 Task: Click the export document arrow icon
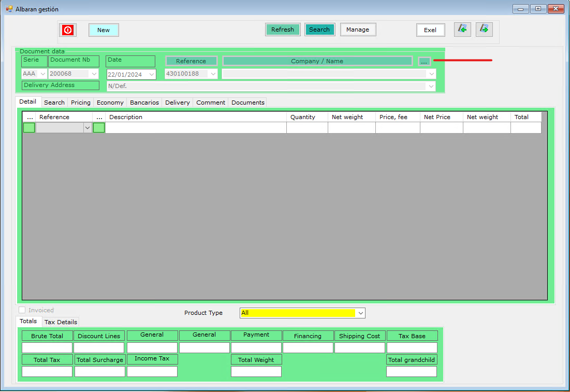pyautogui.click(x=484, y=29)
